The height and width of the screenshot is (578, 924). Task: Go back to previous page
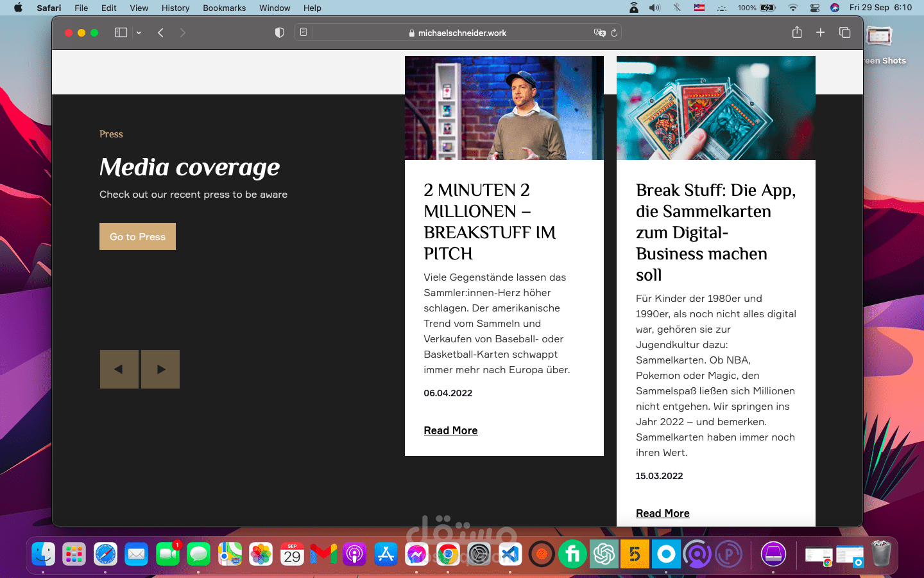161,33
